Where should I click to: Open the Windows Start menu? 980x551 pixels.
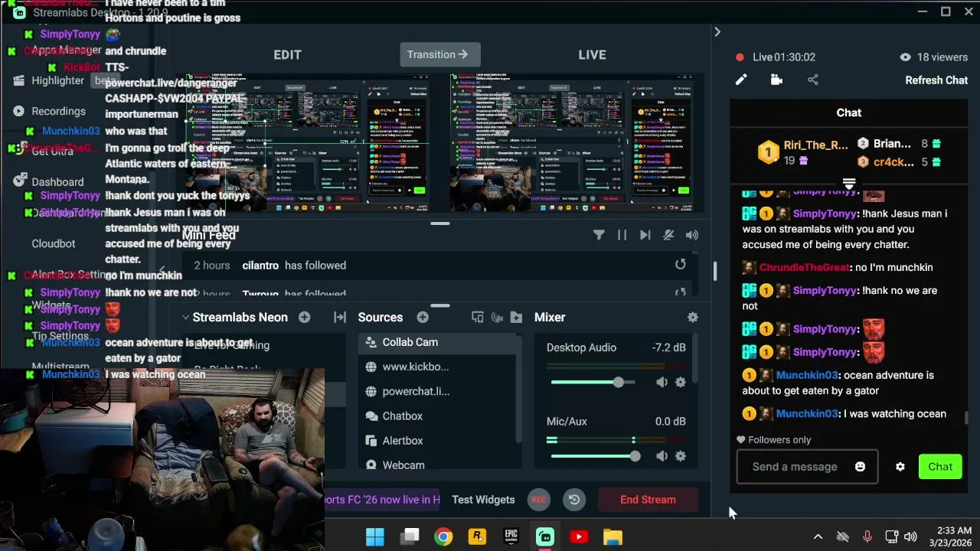[375, 536]
